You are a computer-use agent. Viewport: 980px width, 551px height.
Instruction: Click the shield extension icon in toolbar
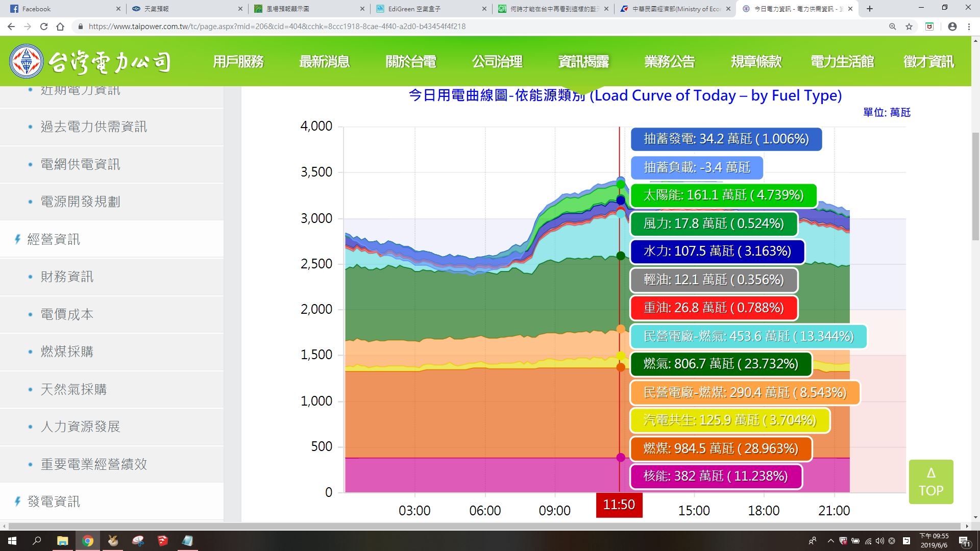coord(929,27)
